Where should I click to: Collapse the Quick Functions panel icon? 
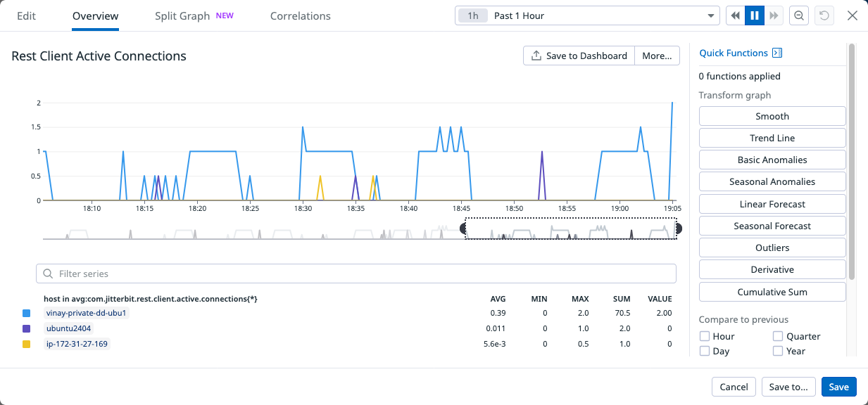point(777,53)
